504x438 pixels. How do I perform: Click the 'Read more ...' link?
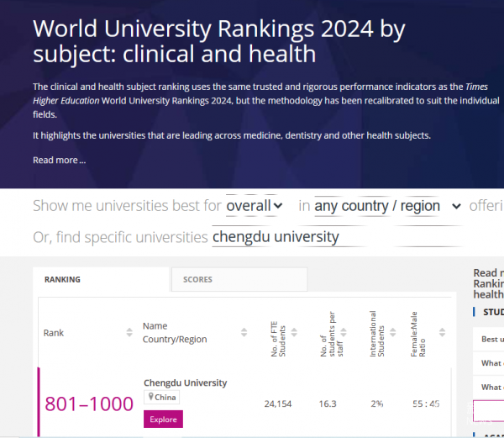click(x=59, y=160)
